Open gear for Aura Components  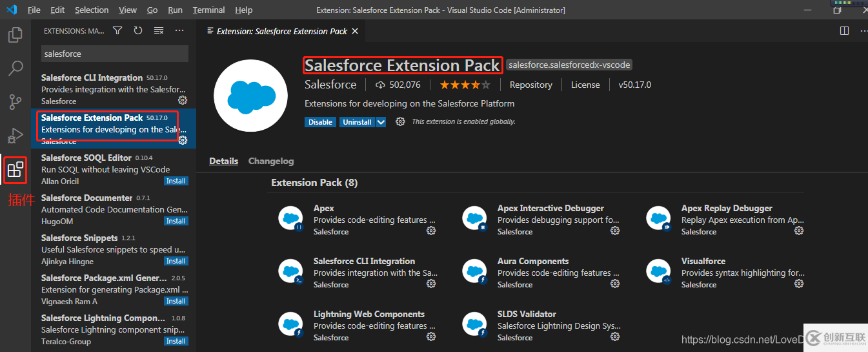click(x=615, y=284)
